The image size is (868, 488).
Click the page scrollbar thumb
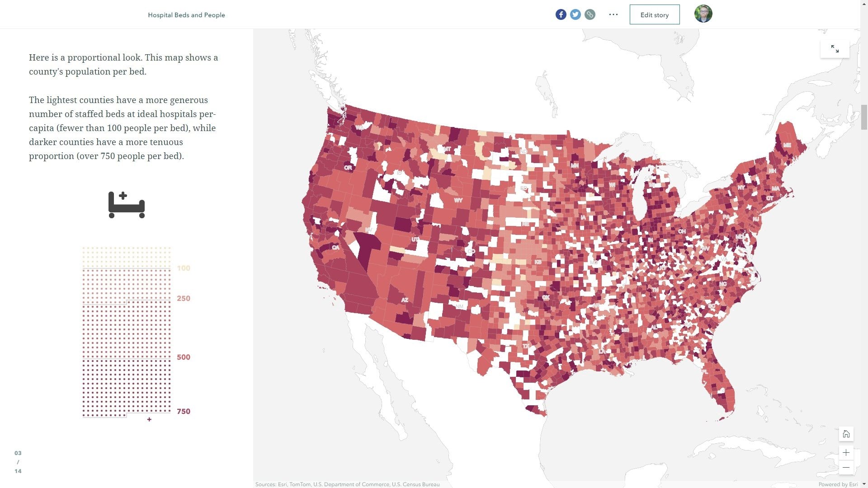point(864,117)
